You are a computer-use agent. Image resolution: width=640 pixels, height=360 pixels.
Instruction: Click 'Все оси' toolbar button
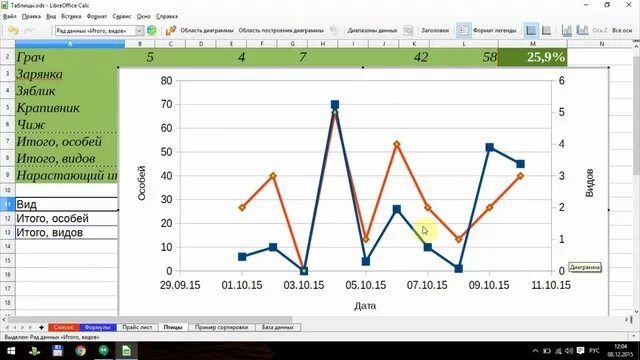coord(622,30)
